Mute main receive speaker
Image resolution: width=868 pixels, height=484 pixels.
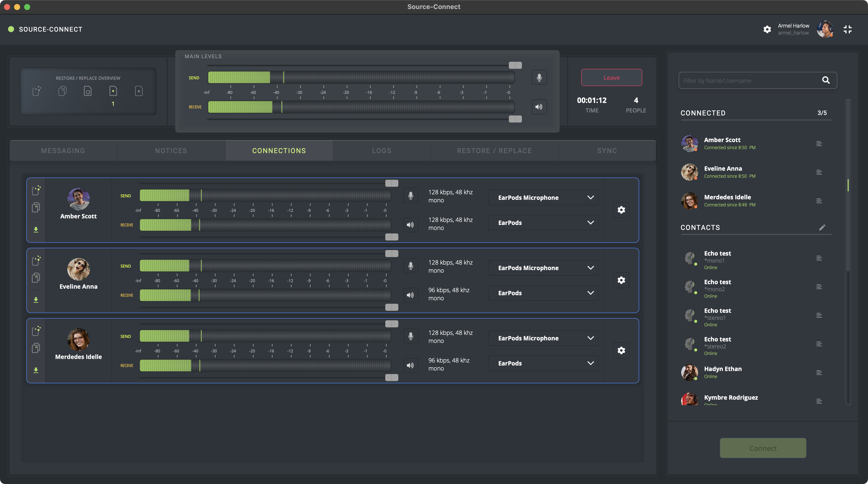(x=539, y=107)
